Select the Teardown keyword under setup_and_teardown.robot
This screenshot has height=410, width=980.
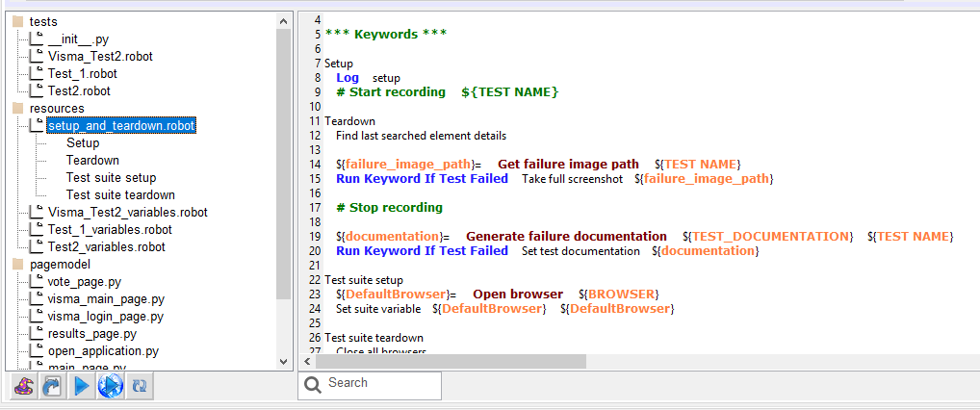coord(92,160)
